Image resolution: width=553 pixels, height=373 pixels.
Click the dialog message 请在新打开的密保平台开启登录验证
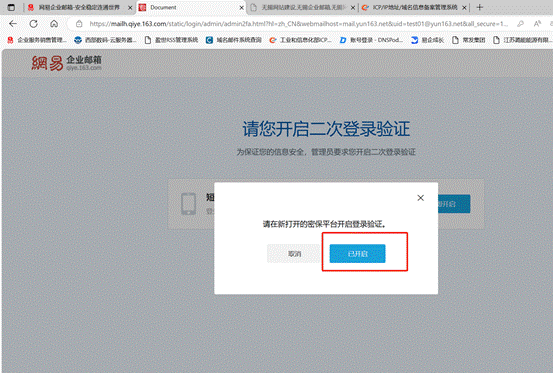[324, 224]
